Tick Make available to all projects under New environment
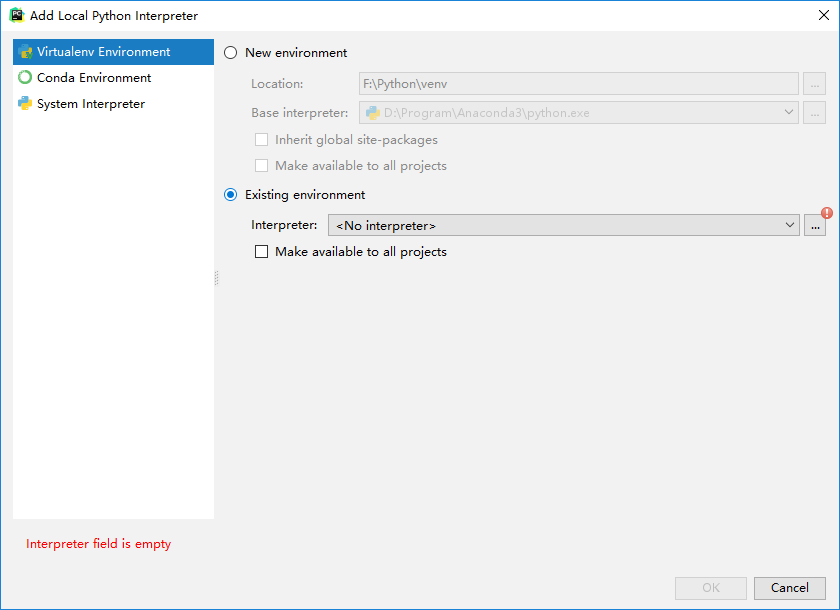The image size is (840, 610). 262,166
